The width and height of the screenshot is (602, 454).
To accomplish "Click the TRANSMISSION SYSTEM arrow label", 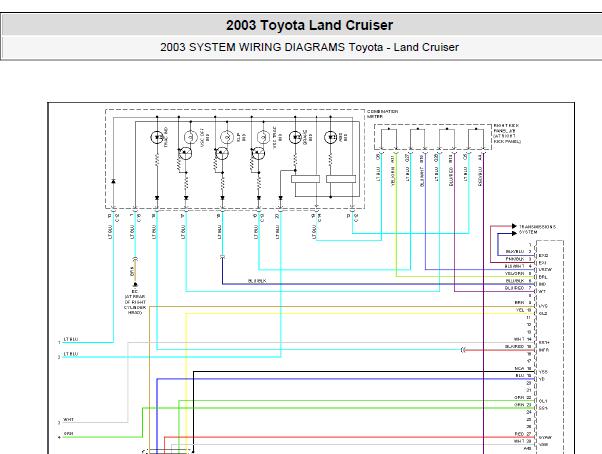I will click(x=537, y=229).
